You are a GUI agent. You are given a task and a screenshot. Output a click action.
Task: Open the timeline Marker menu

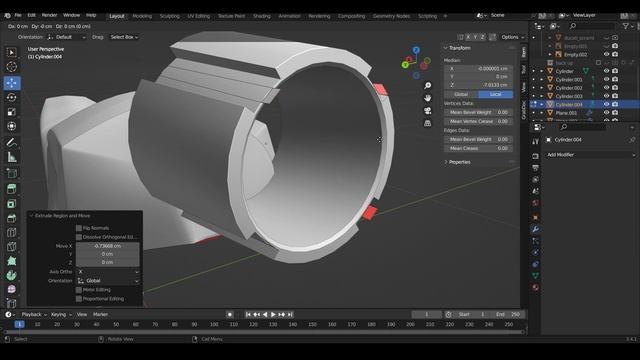click(100, 314)
